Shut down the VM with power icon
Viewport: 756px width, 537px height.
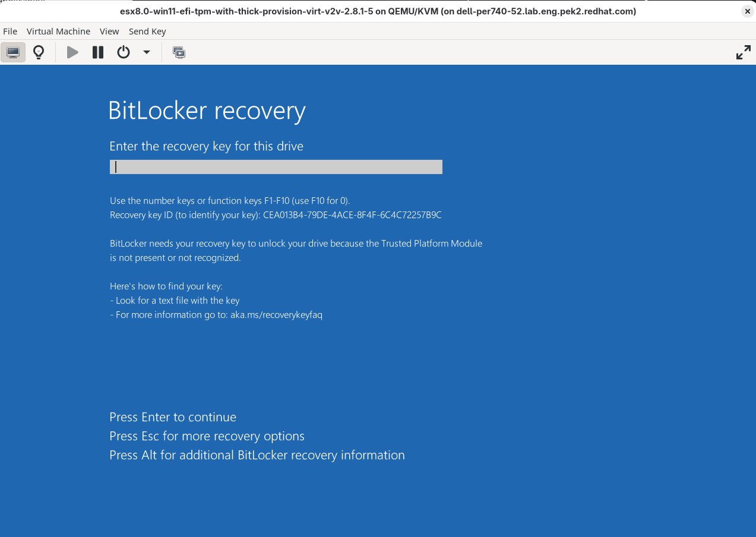click(x=124, y=52)
